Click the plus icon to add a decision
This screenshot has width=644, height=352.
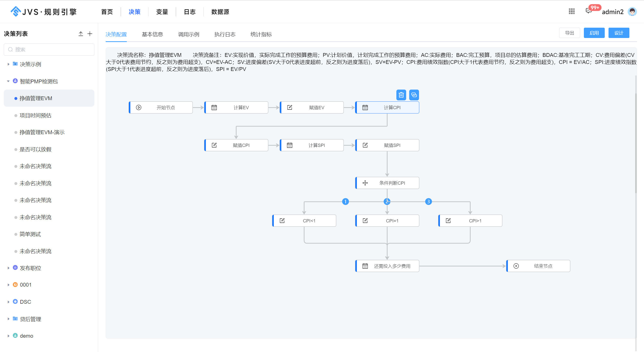click(90, 34)
